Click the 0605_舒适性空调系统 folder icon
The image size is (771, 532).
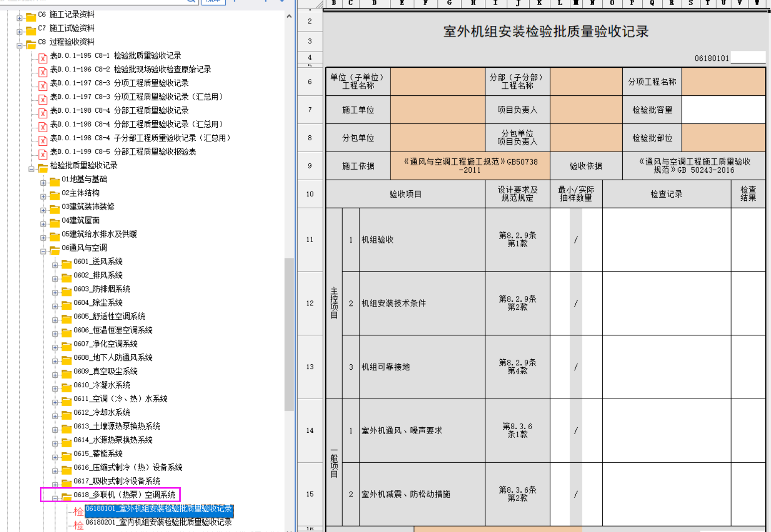66,319
